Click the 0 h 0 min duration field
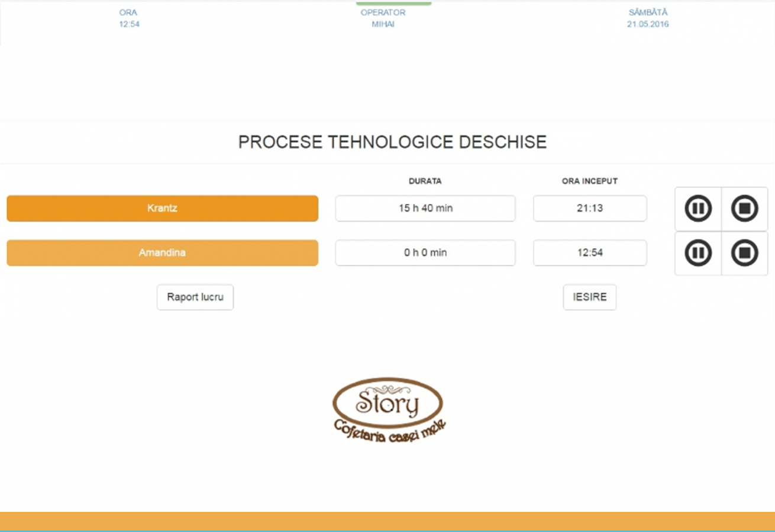The width and height of the screenshot is (775, 532). pos(425,253)
